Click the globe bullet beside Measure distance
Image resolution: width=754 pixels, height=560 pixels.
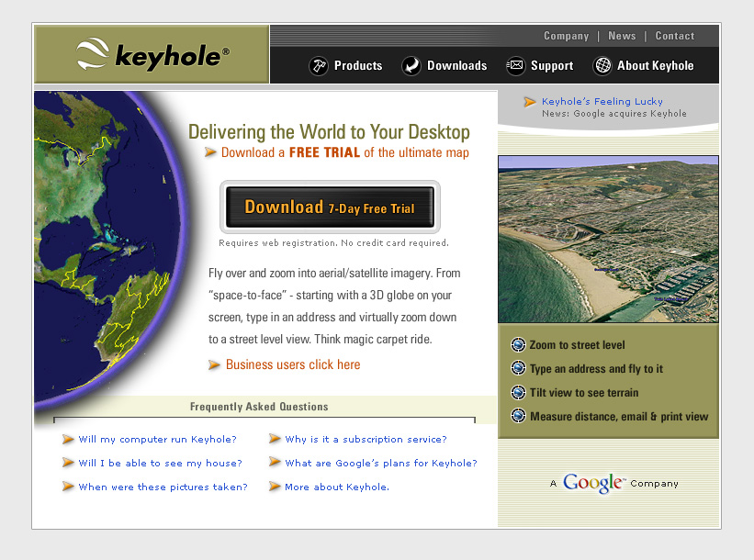point(518,415)
